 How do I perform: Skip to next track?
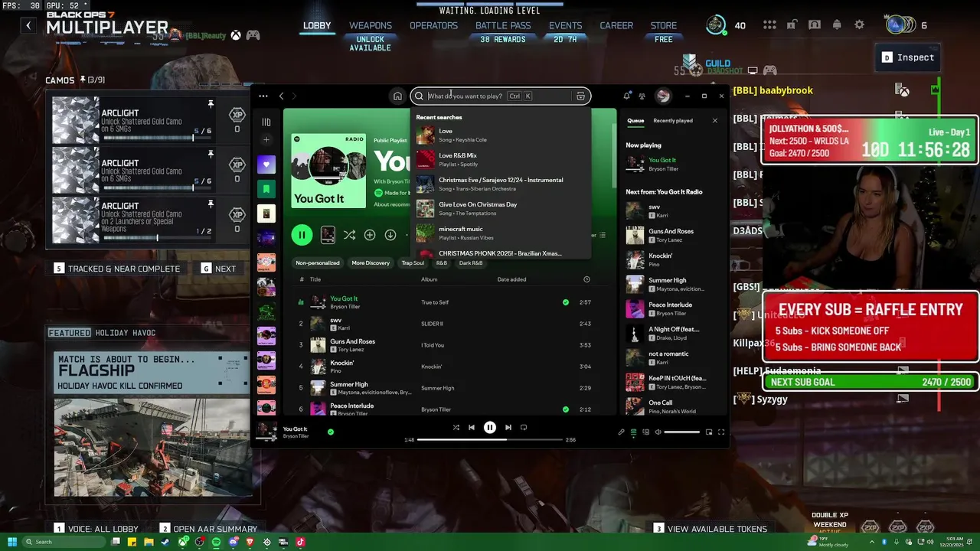click(x=508, y=428)
